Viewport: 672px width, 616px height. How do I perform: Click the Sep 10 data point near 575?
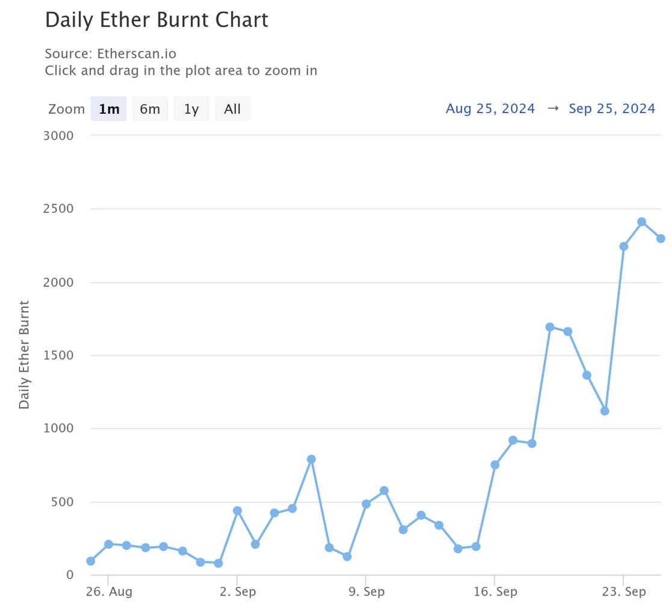(x=384, y=491)
